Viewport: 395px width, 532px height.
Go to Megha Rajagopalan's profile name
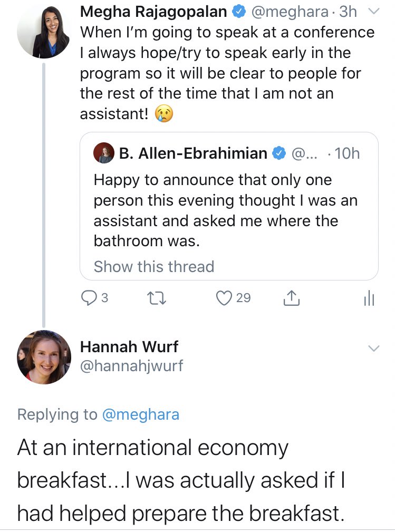pos(153,11)
